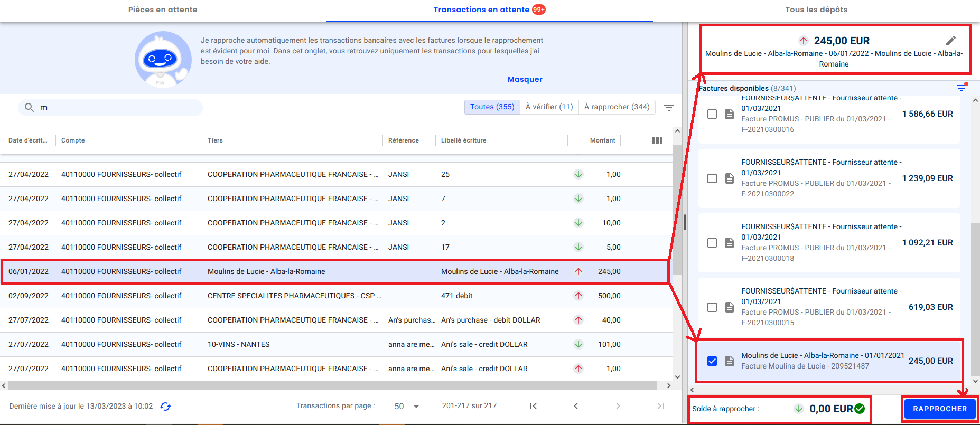The width and height of the screenshot is (980, 425).
Task: Click the Masquer link
Action: click(x=525, y=79)
